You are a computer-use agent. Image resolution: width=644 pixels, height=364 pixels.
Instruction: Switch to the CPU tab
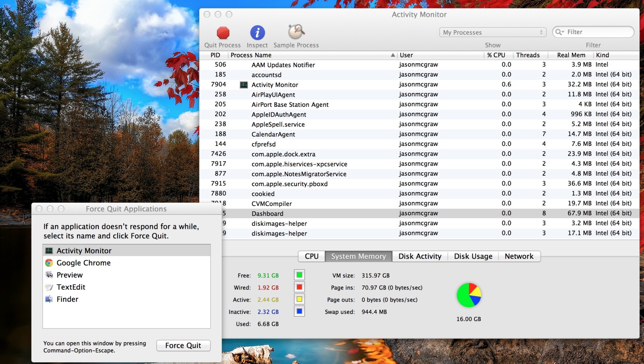point(312,256)
